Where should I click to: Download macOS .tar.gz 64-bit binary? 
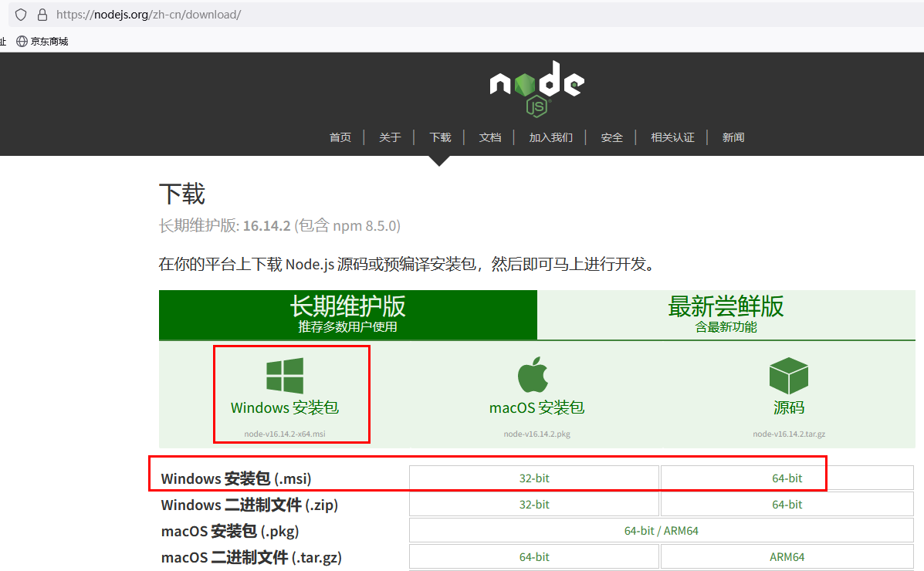pyautogui.click(x=534, y=557)
